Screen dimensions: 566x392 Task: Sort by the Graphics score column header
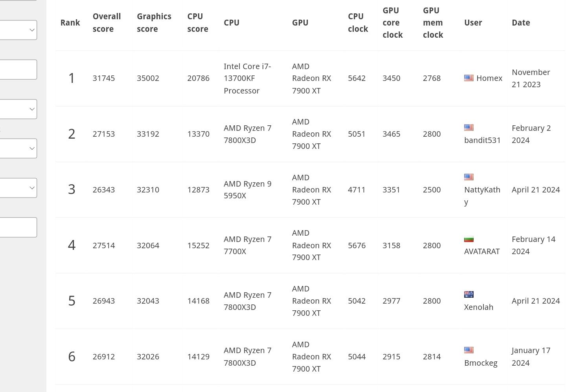[154, 23]
